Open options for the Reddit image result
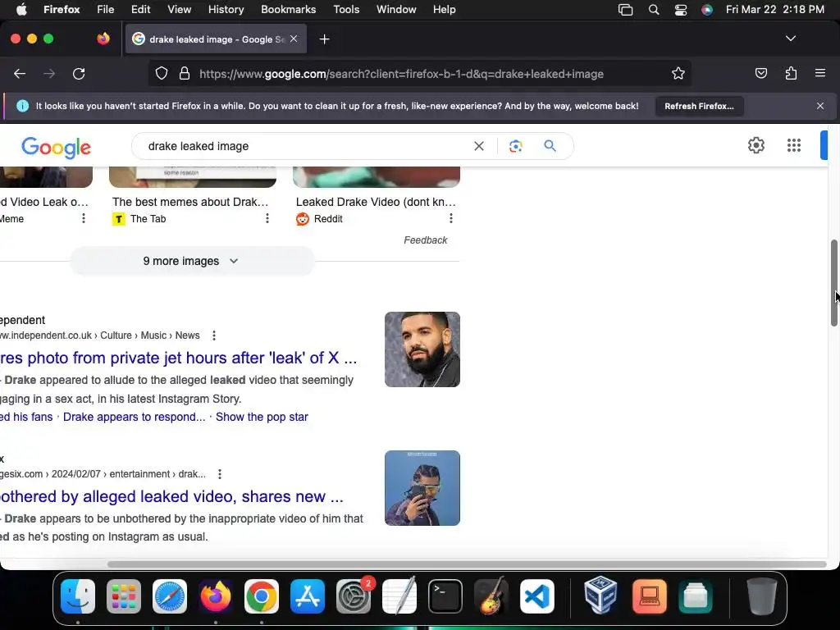This screenshot has height=630, width=840. (x=451, y=218)
